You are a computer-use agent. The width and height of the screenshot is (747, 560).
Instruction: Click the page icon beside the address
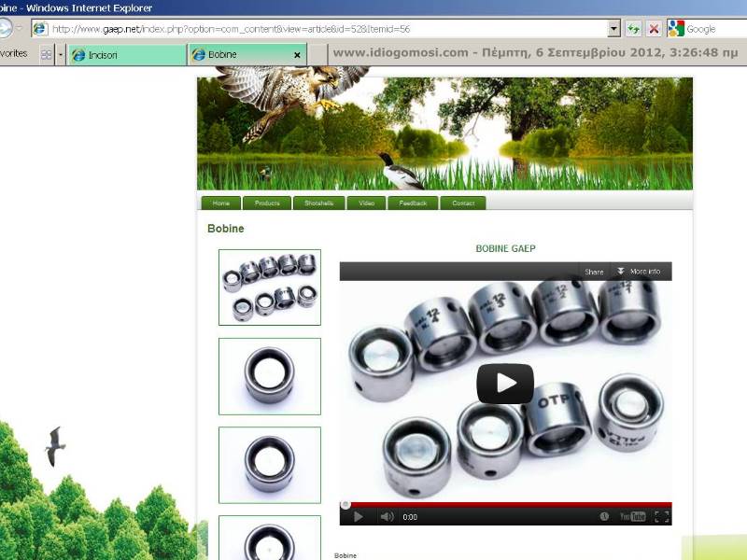point(40,29)
